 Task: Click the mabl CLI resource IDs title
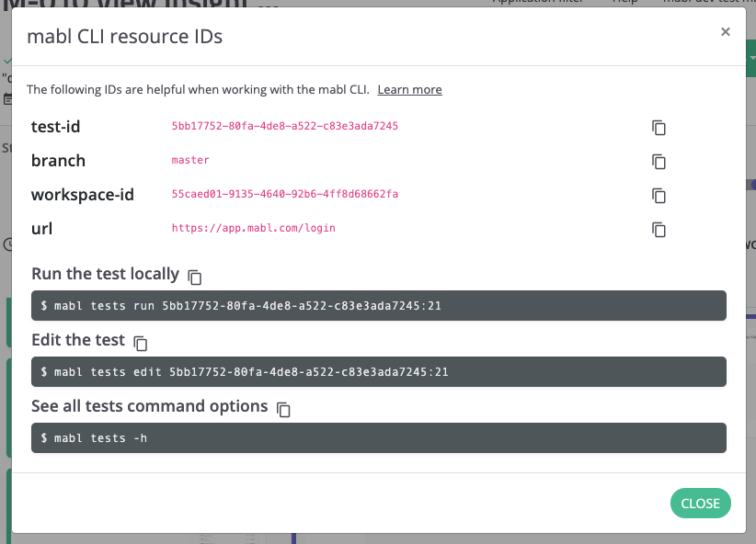[x=124, y=37]
